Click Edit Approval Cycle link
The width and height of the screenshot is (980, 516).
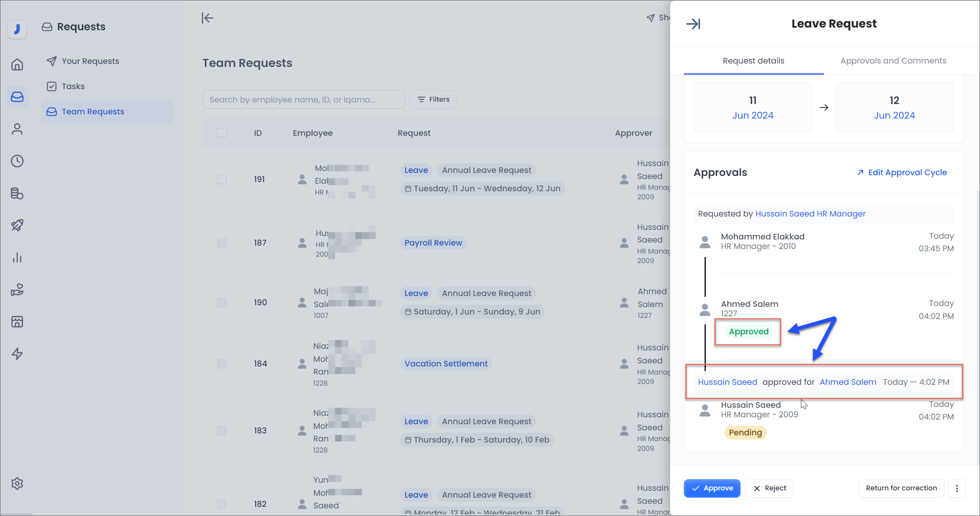pyautogui.click(x=907, y=173)
